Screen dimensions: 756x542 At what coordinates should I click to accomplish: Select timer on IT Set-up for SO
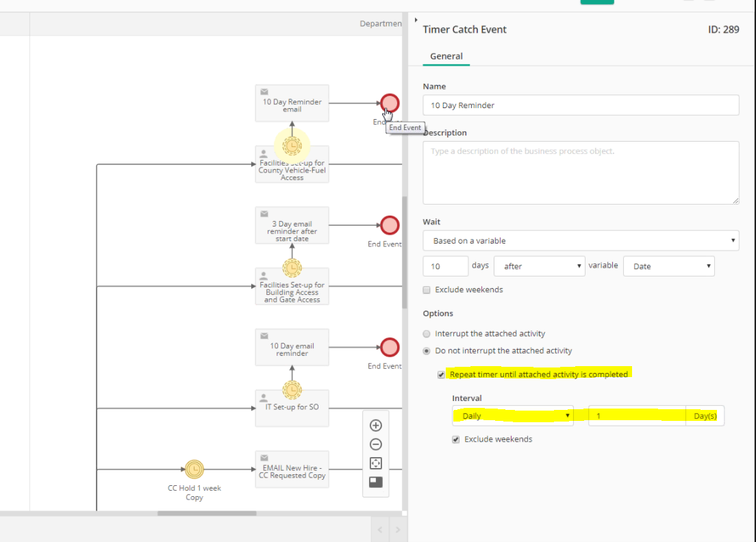[x=292, y=389]
